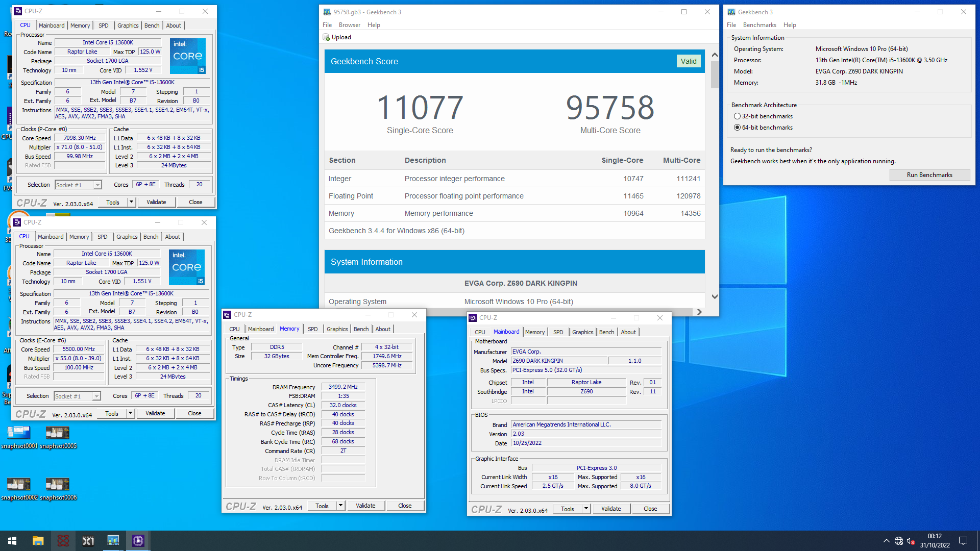Expand Socket #1 selection in top CPU-Z window

(97, 185)
